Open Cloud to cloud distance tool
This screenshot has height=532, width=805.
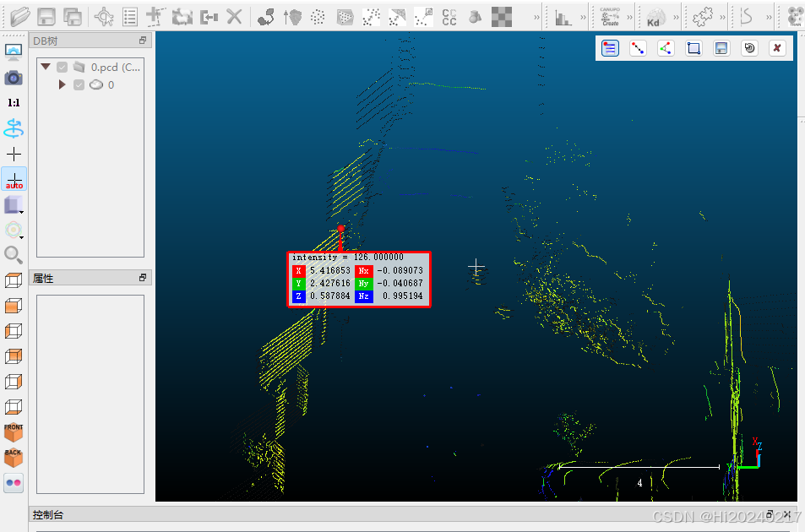pyautogui.click(x=371, y=17)
